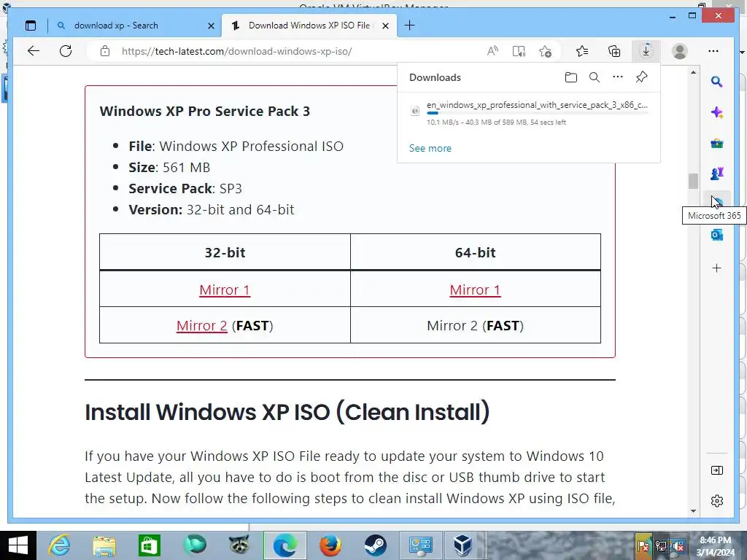Search downloads using the magnifier icon
Image resolution: width=747 pixels, height=560 pixels.
pyautogui.click(x=594, y=77)
